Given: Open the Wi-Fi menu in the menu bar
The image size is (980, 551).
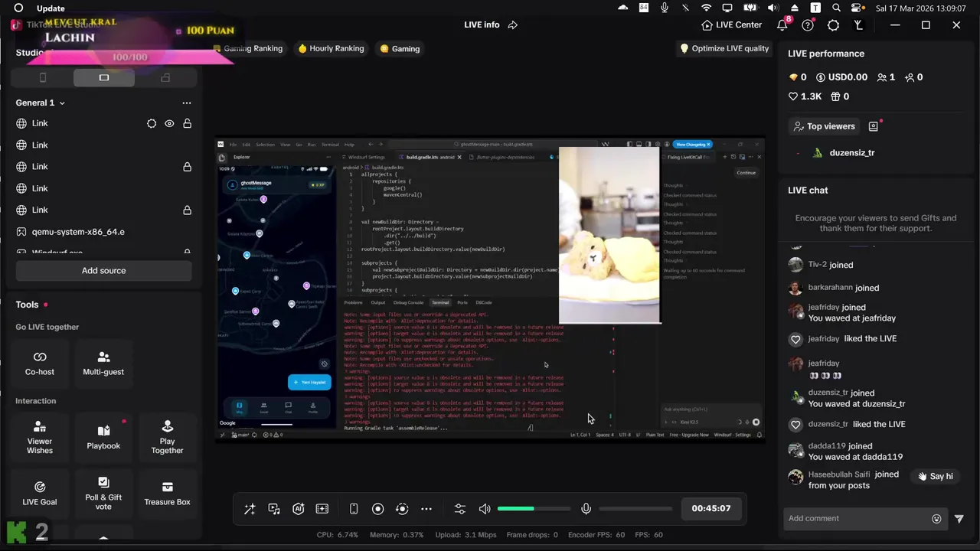Looking at the screenshot, I should coord(707,8).
